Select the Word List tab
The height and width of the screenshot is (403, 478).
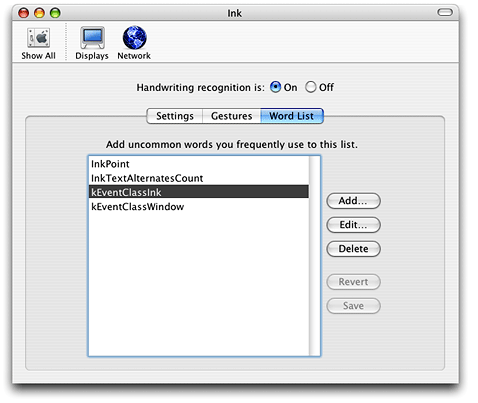(292, 116)
